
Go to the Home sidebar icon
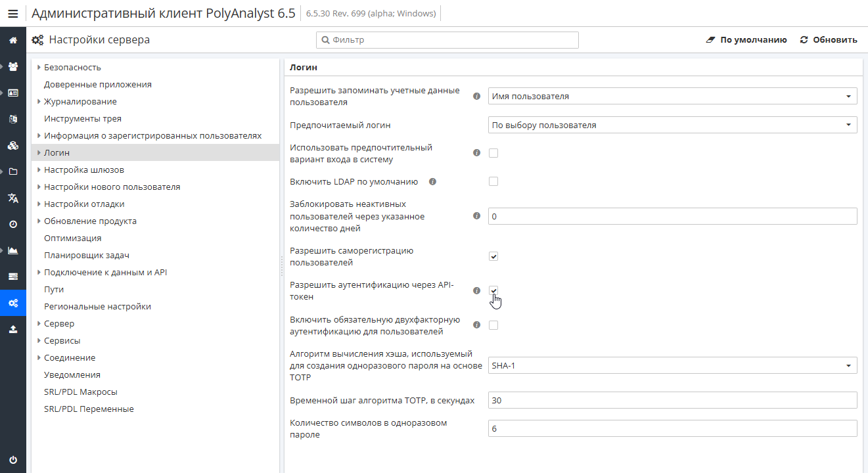tap(13, 40)
